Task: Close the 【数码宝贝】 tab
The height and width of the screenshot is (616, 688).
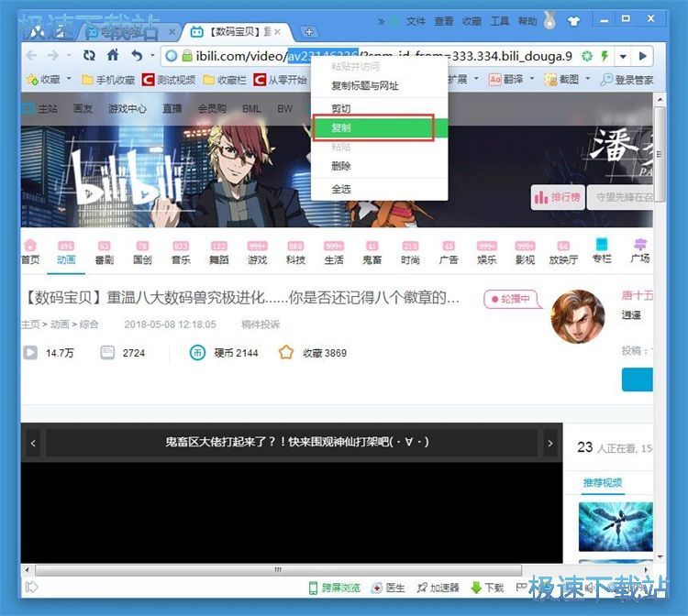Action: (x=277, y=31)
